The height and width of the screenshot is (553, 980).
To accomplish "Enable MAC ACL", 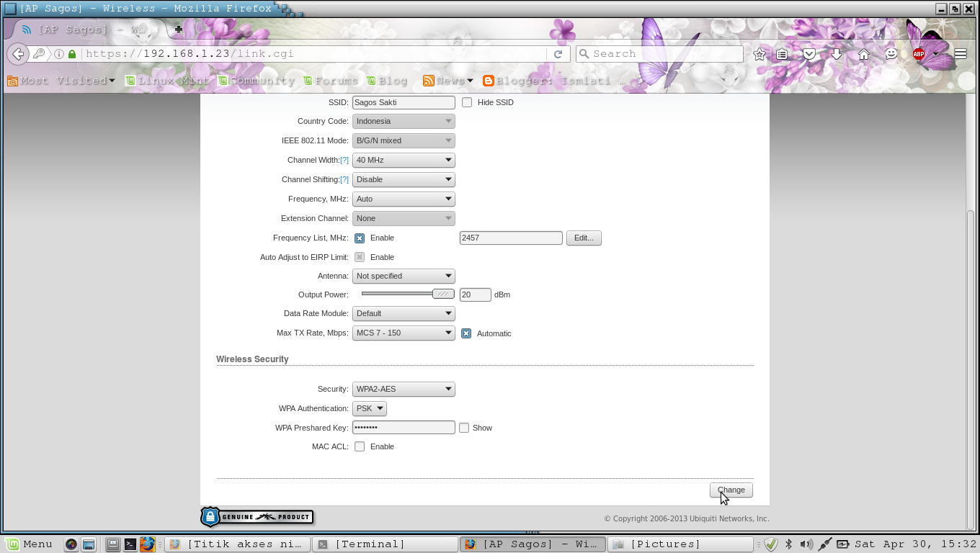I will click(x=360, y=446).
